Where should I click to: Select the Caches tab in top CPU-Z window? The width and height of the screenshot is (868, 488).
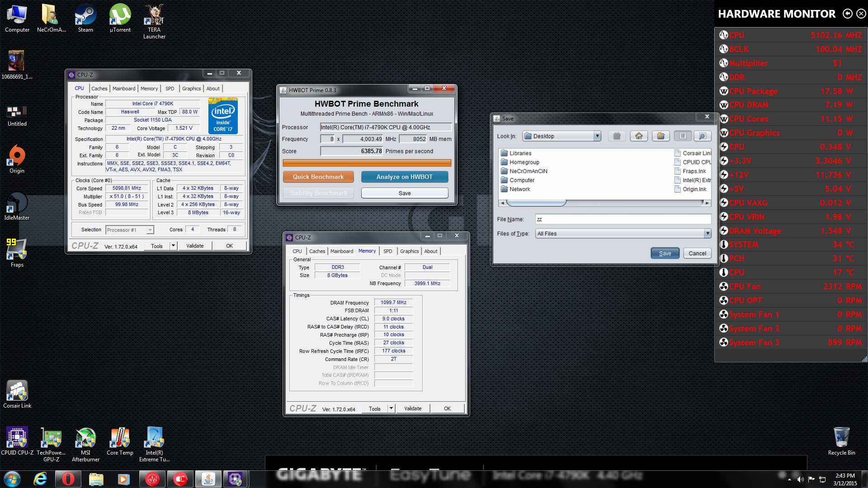click(99, 89)
